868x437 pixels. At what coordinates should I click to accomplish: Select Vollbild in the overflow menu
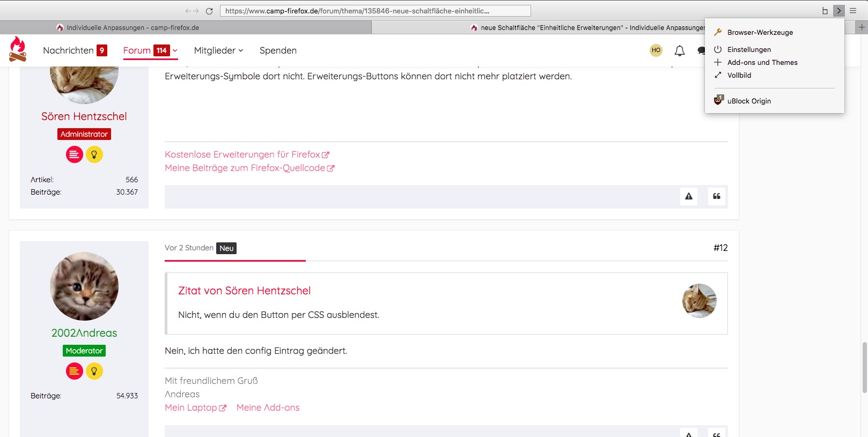coord(775,75)
